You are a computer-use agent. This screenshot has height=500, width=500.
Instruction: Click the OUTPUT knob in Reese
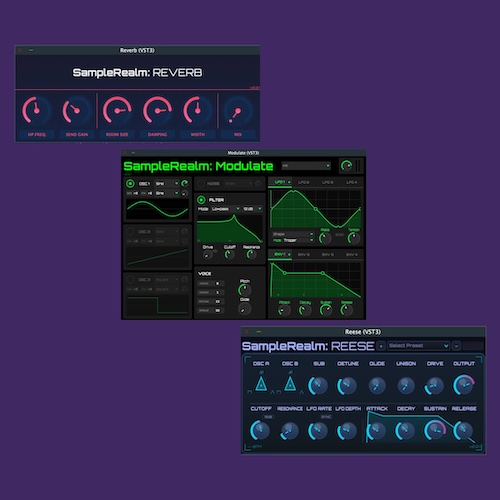pos(464,385)
